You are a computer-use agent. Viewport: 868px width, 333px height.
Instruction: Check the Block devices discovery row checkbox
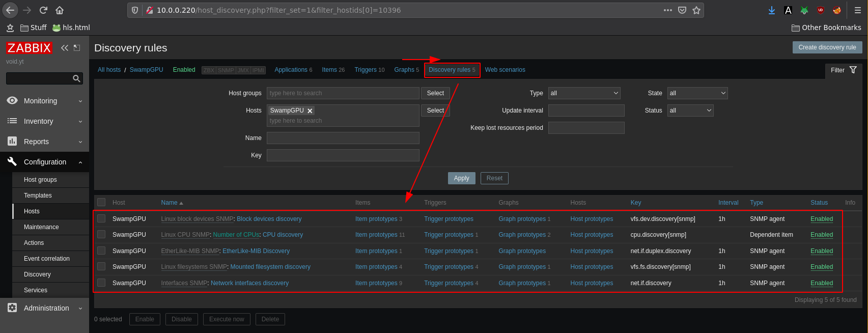point(101,218)
